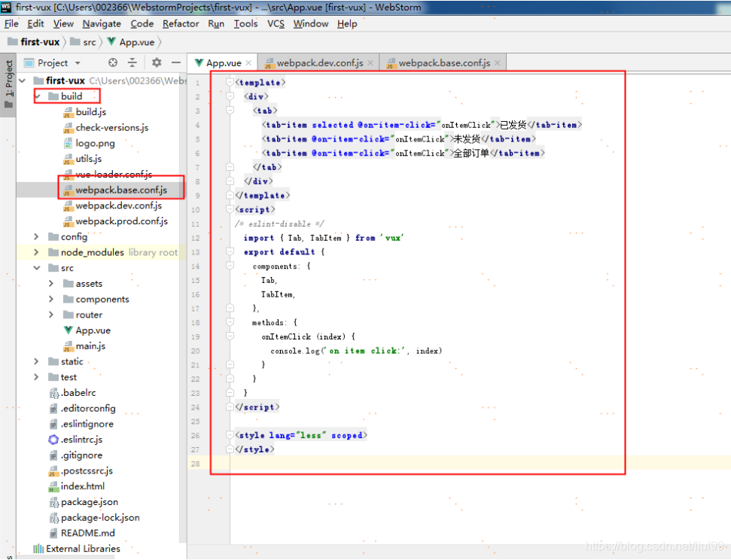The width and height of the screenshot is (731, 560).
Task: Open Project panel settings gear
Action: point(157,62)
